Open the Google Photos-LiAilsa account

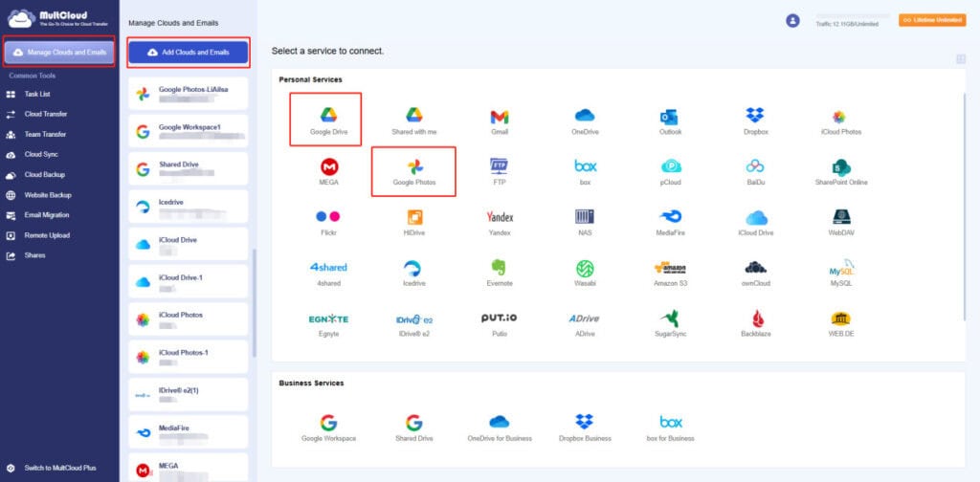click(x=189, y=94)
